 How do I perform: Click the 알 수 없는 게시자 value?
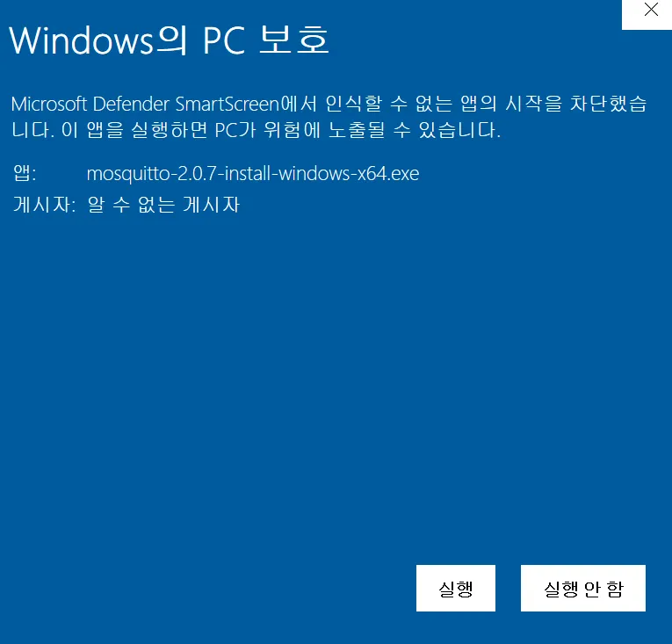[163, 205]
